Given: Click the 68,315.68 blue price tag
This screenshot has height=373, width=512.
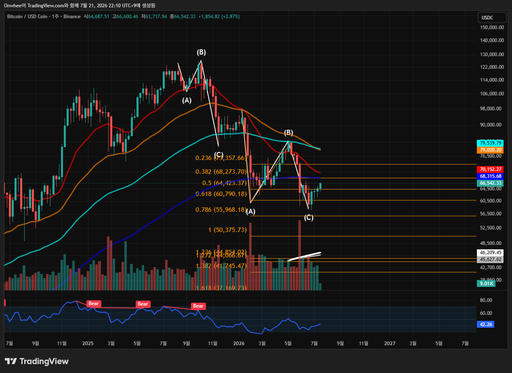Looking at the screenshot, I should click(490, 176).
